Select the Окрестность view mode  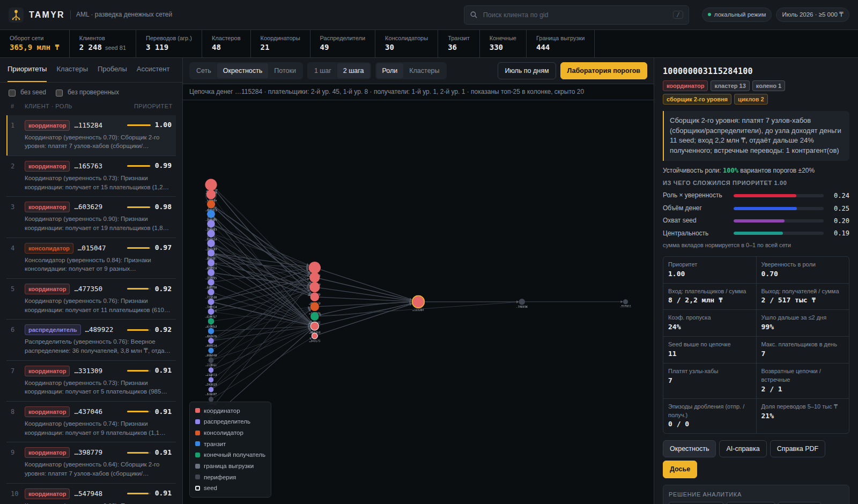click(x=242, y=71)
